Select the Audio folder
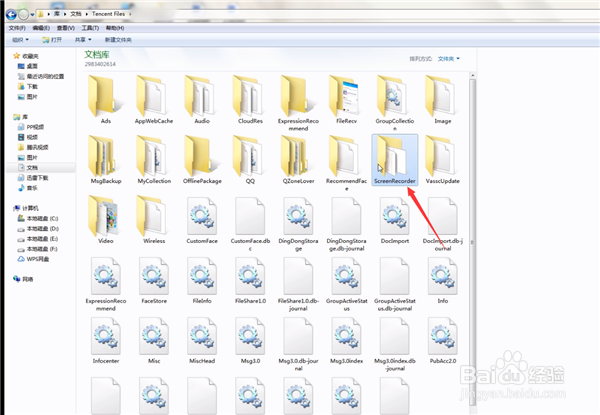Image resolution: width=600 pixels, height=415 pixels. (x=202, y=100)
